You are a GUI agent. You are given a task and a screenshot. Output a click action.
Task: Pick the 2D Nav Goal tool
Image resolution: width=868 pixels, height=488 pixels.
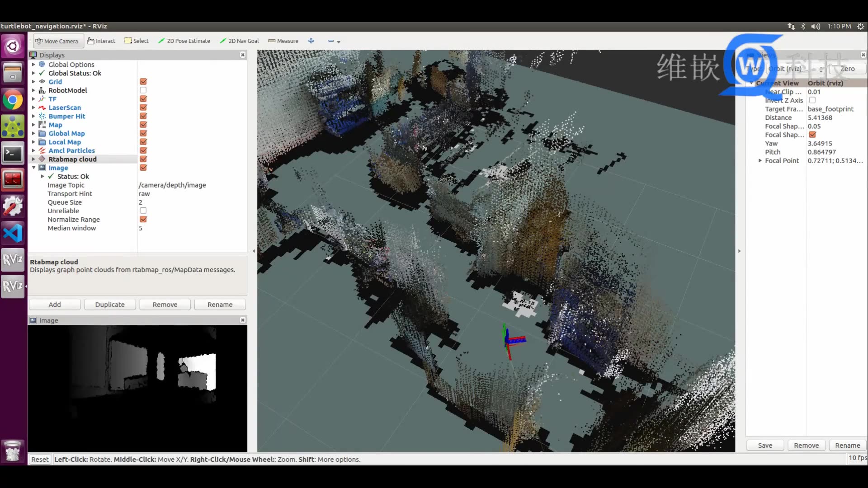[239, 41]
